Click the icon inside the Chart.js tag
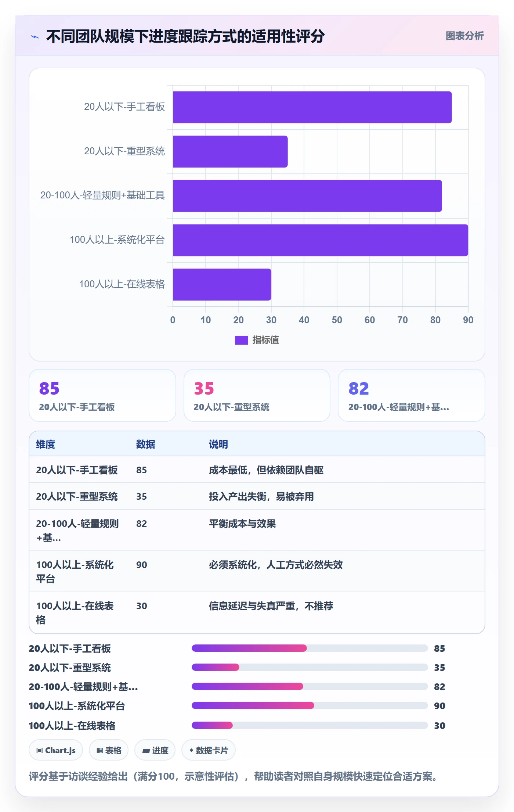 pyautogui.click(x=40, y=750)
